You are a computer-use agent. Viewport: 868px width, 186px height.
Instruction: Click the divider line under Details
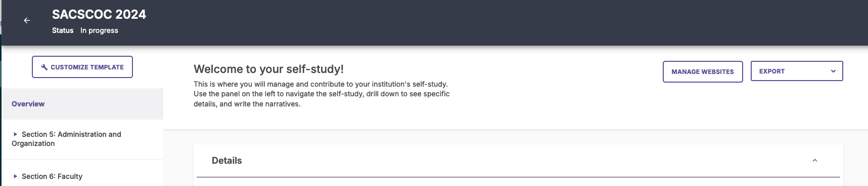point(518,177)
